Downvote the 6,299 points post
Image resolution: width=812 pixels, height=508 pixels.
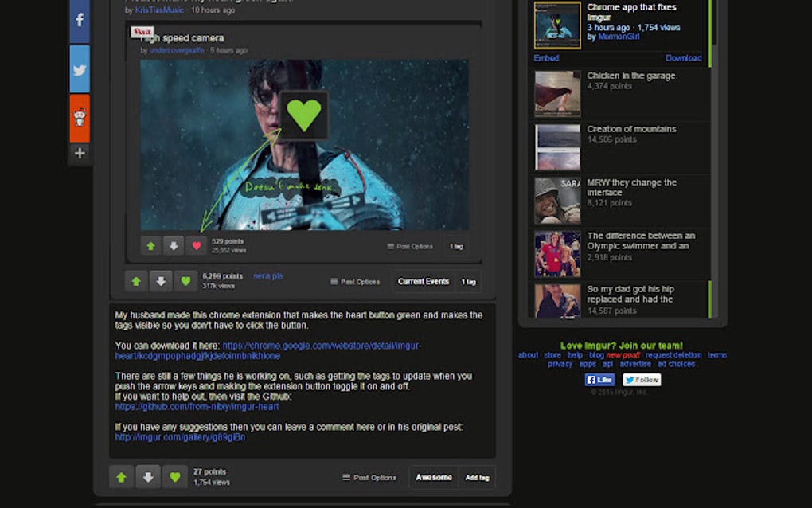(x=160, y=281)
